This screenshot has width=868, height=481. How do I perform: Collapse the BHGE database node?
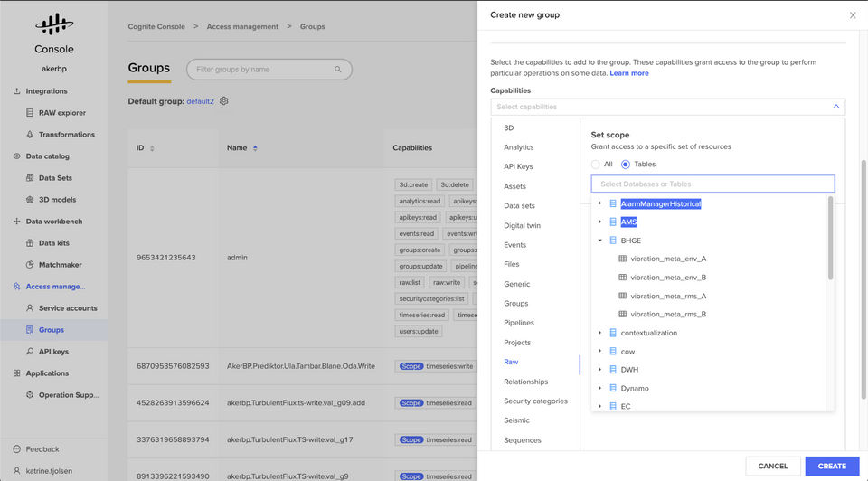pyautogui.click(x=600, y=240)
